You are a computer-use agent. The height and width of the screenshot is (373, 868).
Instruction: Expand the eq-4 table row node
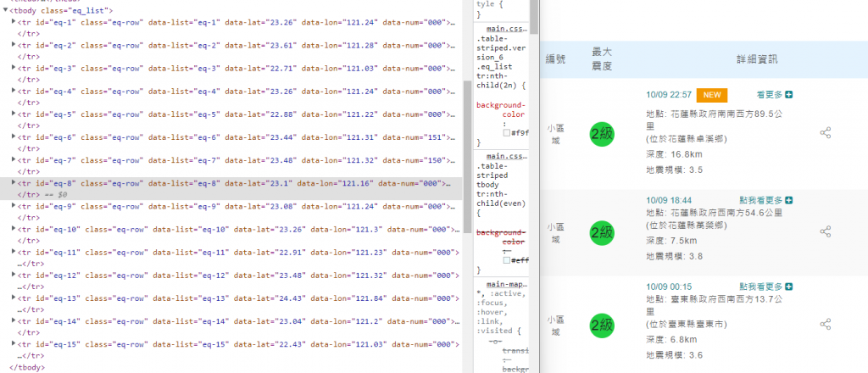pos(14,91)
